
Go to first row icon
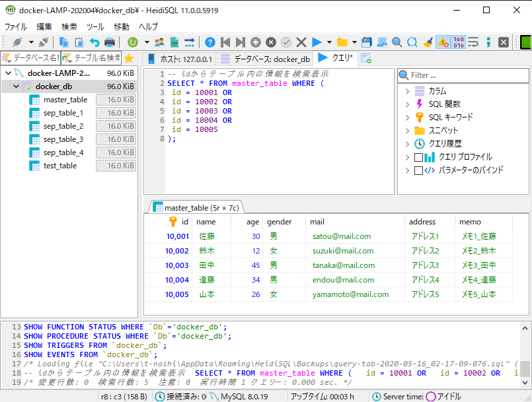225,42
